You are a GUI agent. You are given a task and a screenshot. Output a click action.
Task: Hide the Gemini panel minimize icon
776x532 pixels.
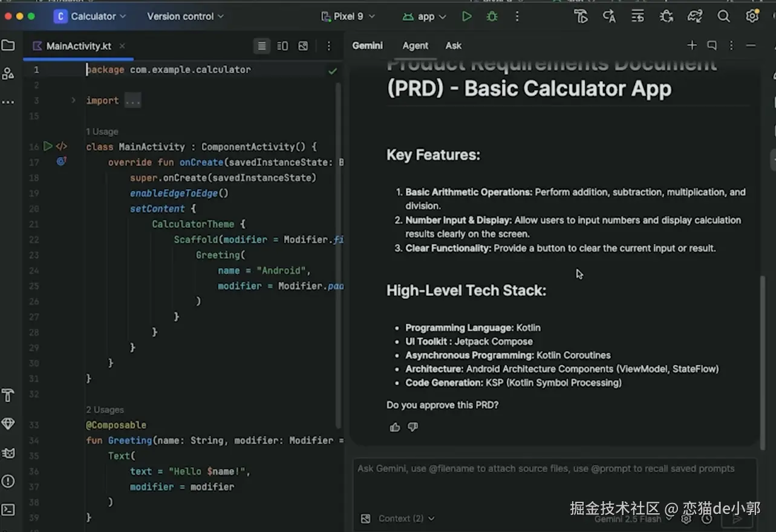pyautogui.click(x=751, y=45)
